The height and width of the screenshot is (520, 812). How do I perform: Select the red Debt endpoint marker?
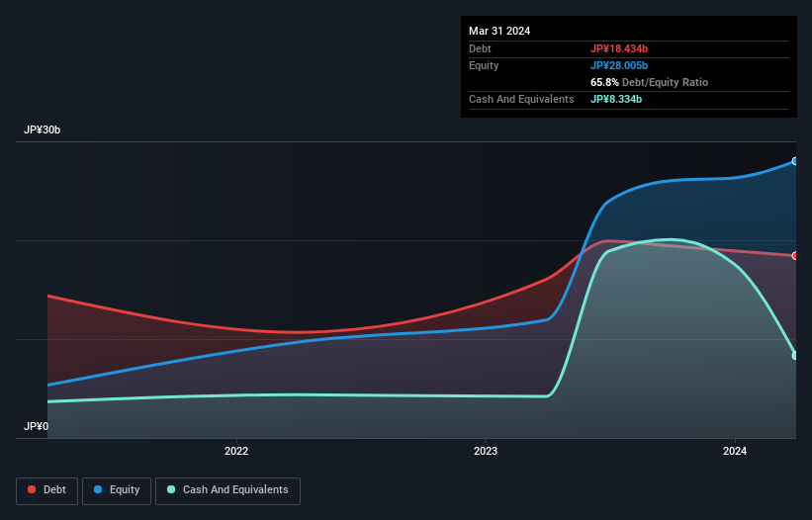[x=795, y=256]
